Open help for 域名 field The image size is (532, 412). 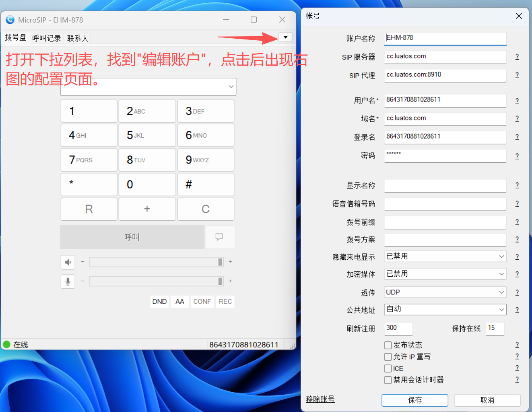click(x=517, y=119)
